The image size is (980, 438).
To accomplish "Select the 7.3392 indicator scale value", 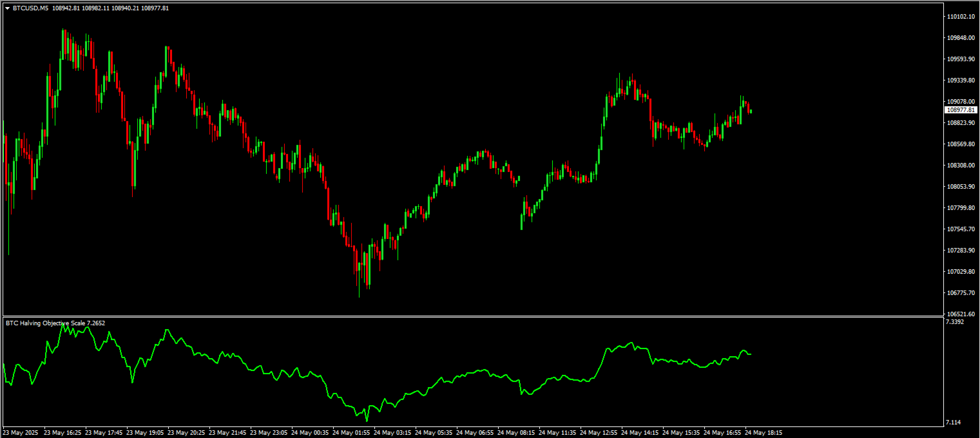I will 956,322.
